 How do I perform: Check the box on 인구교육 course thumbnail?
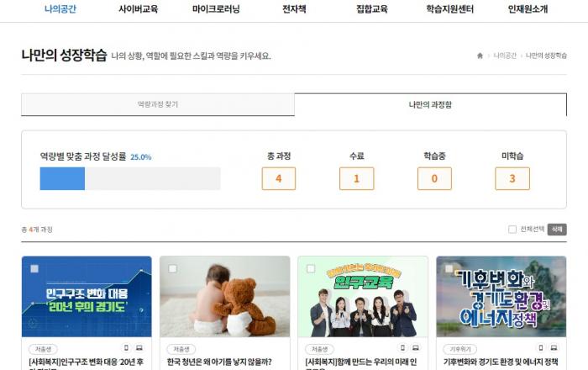[x=311, y=269]
